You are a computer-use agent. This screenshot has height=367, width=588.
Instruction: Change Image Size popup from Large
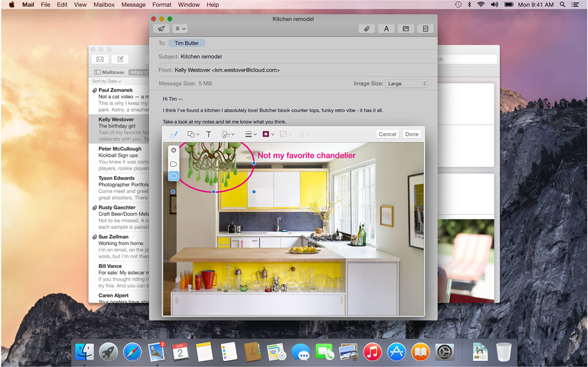[406, 84]
